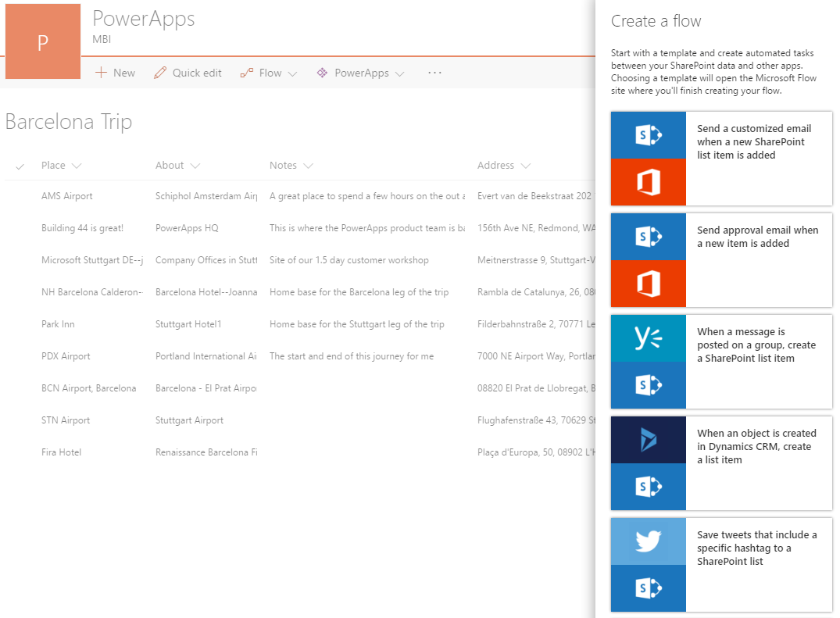
Task: Click the pencil Quick edit icon
Action: [160, 73]
